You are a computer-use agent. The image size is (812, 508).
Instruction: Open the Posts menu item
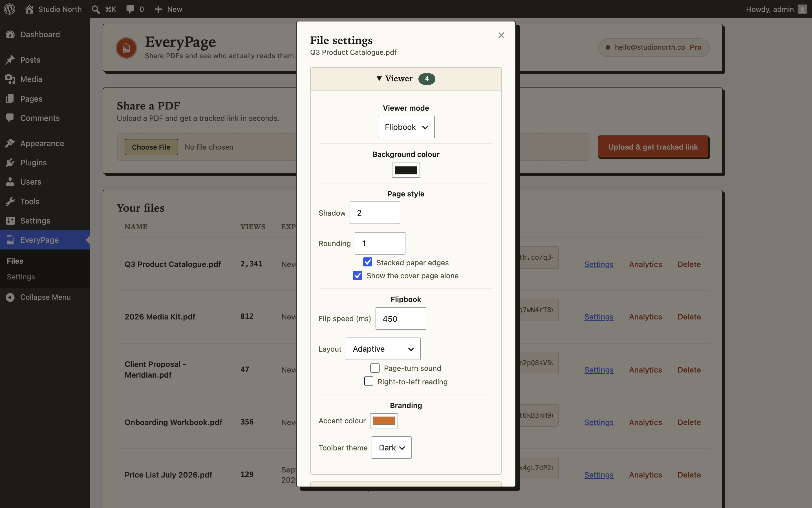pyautogui.click(x=45, y=60)
